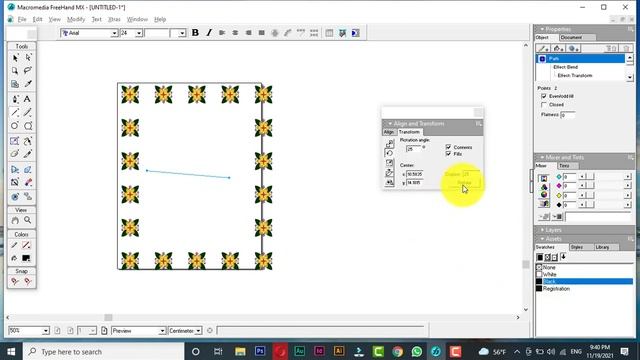Click the Rotate transform icon
The height and width of the screenshot is (360, 640).
(x=389, y=153)
